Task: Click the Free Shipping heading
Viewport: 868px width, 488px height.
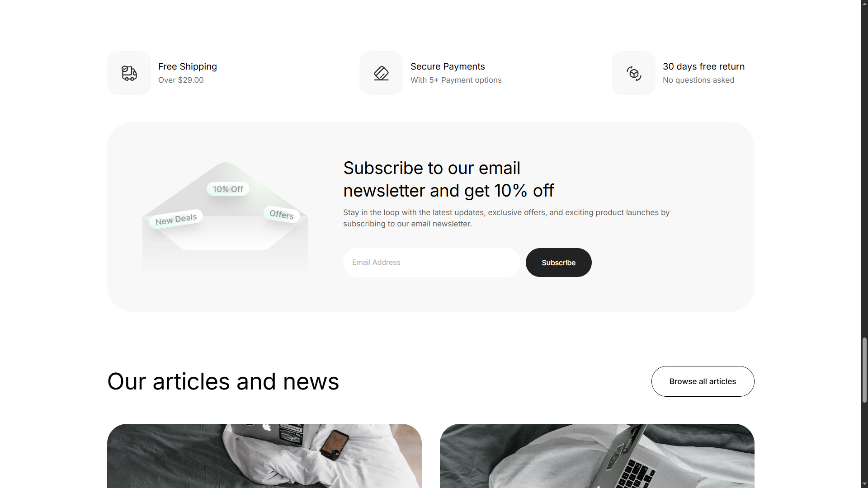Action: [188, 66]
